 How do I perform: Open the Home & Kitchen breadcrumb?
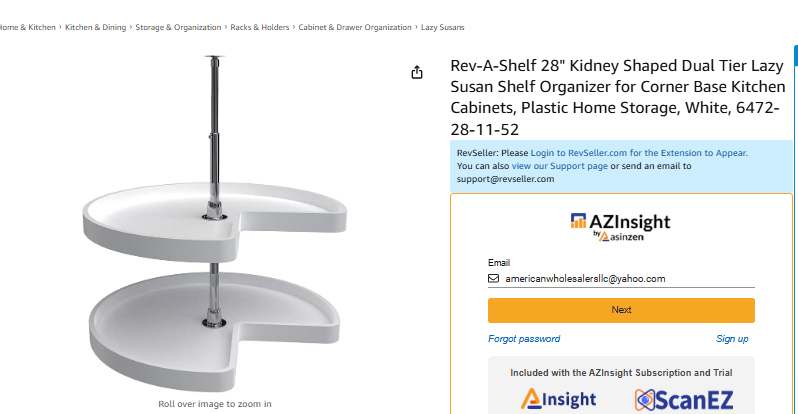(28, 27)
